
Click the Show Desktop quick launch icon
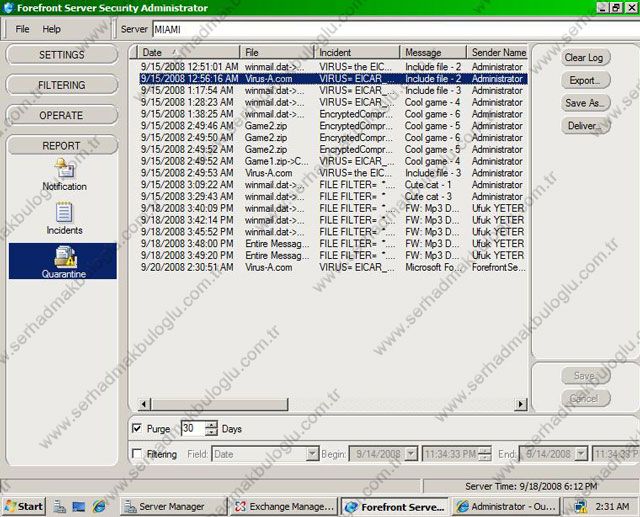point(79,506)
